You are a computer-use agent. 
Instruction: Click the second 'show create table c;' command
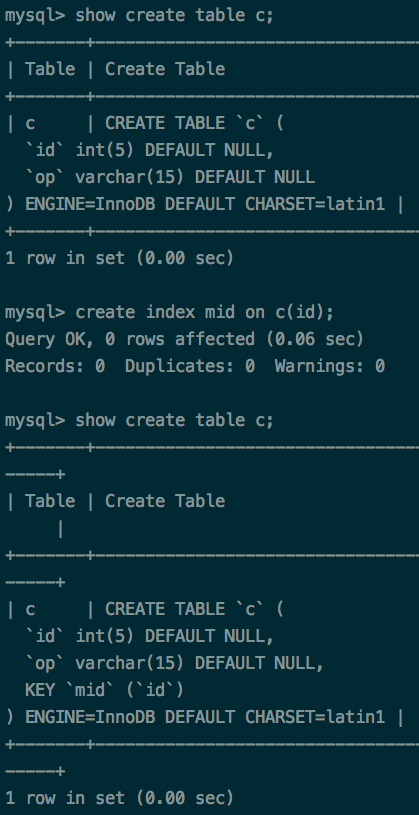coord(174,420)
